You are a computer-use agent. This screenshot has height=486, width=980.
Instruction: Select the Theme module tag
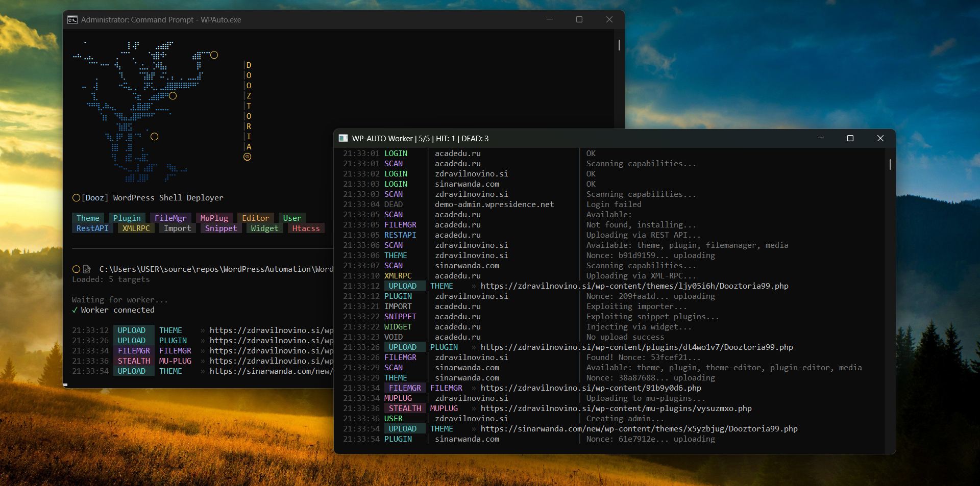click(x=88, y=218)
